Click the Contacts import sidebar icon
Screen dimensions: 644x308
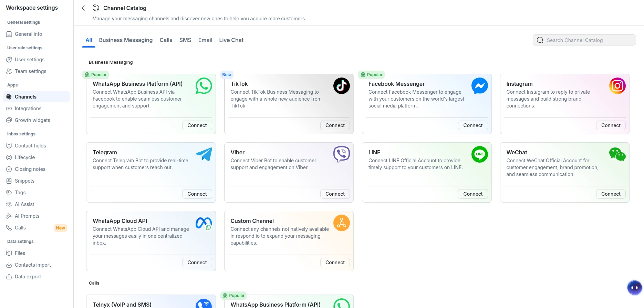(9, 265)
